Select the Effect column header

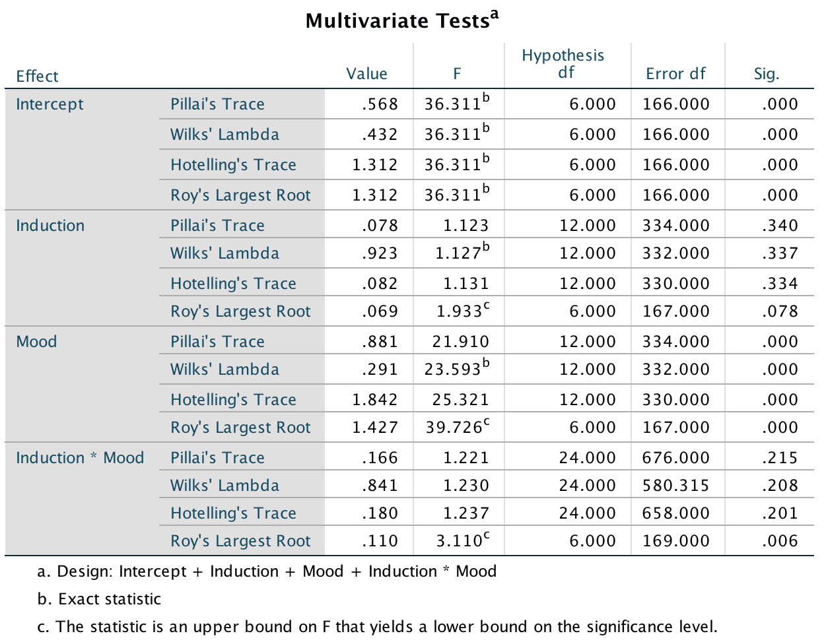pos(38,76)
